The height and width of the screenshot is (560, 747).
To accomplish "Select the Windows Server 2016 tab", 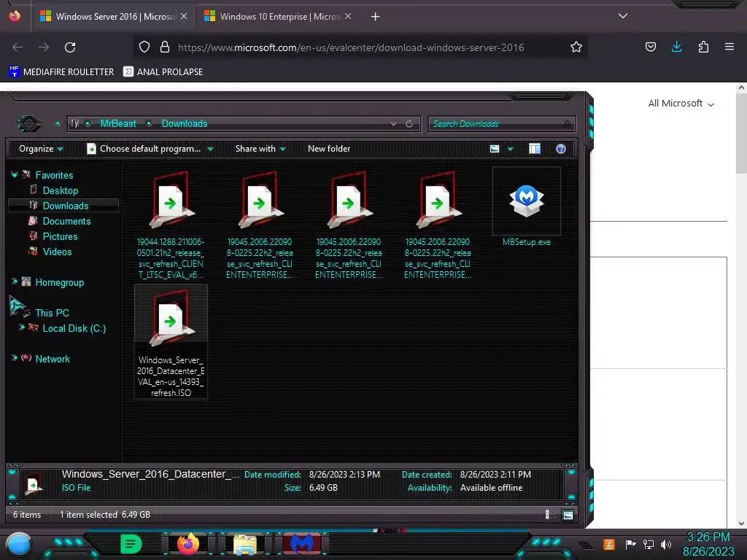I will click(113, 17).
